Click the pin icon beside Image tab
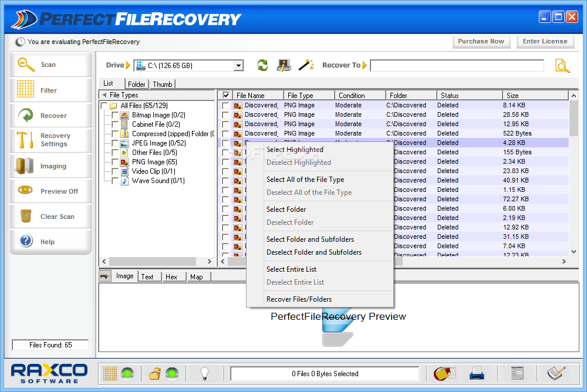587x392 pixels. click(105, 276)
